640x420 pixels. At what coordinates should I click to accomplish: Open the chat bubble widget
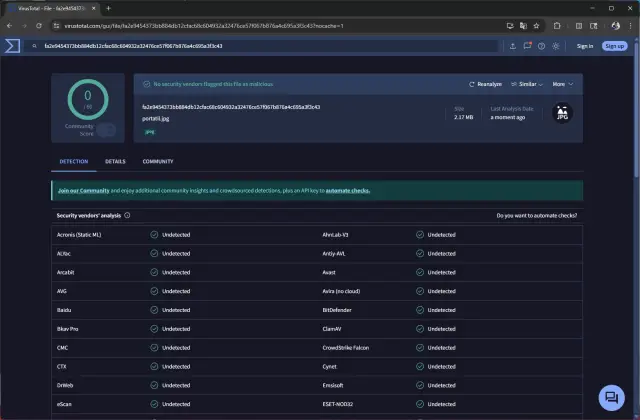point(609,396)
